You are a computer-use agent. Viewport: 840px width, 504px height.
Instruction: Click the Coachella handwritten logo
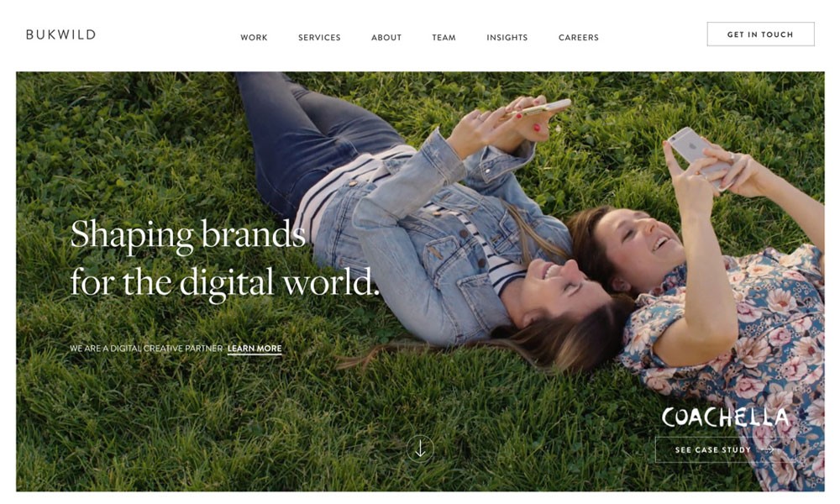[x=725, y=417]
